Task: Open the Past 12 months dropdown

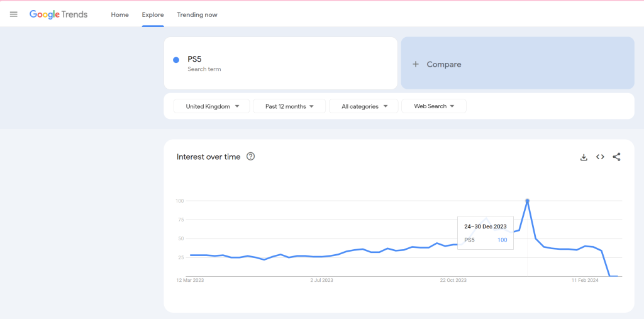Action: coord(289,106)
